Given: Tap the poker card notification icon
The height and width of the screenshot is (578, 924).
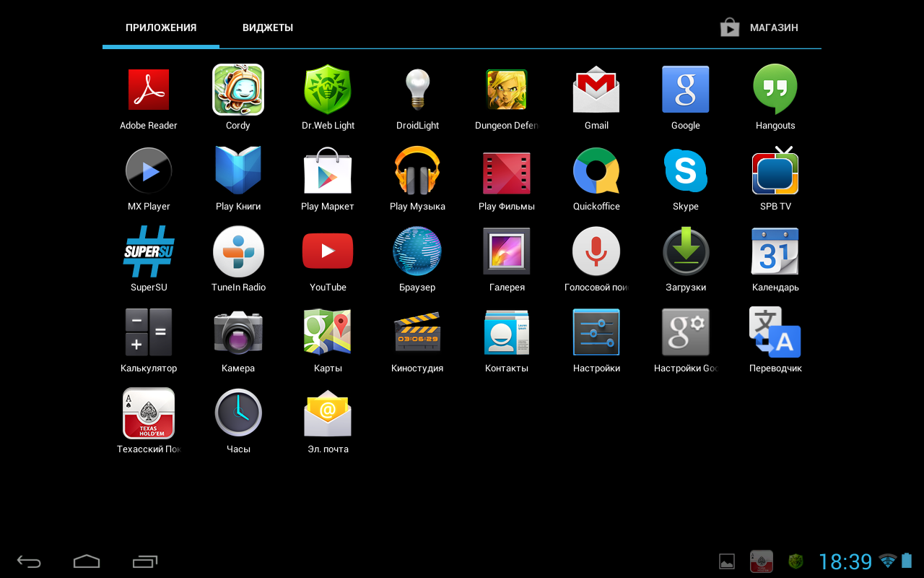Looking at the screenshot, I should pos(762,561).
